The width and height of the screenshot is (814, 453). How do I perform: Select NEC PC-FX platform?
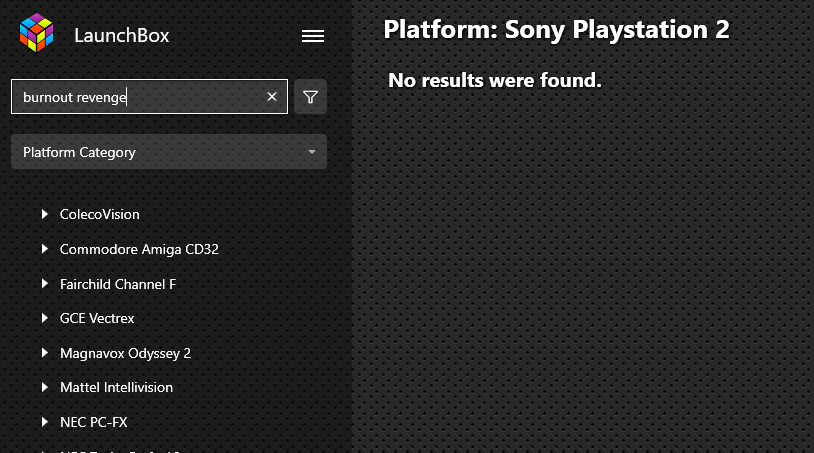93,422
